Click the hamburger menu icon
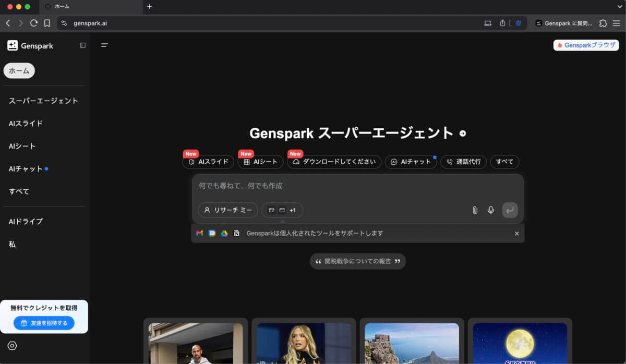Screen dimensions: 626x364 tap(104, 45)
